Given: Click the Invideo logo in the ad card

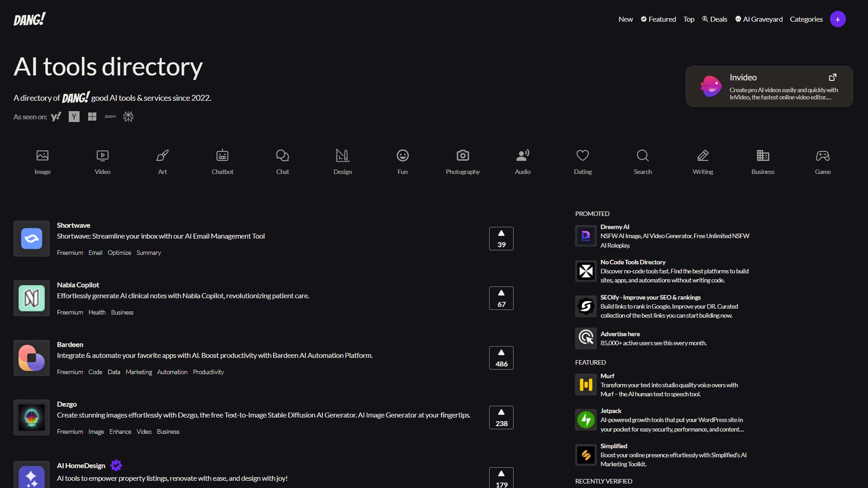Looking at the screenshot, I should click(711, 86).
